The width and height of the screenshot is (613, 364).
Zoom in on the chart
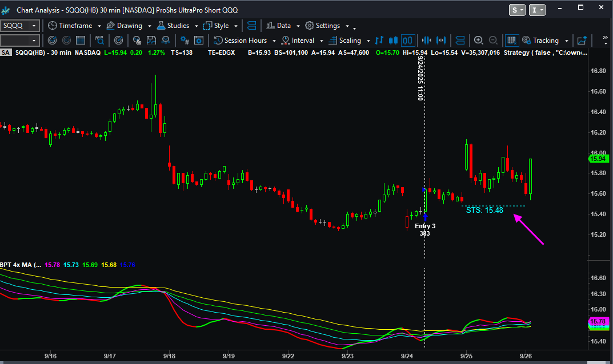pyautogui.click(x=479, y=41)
